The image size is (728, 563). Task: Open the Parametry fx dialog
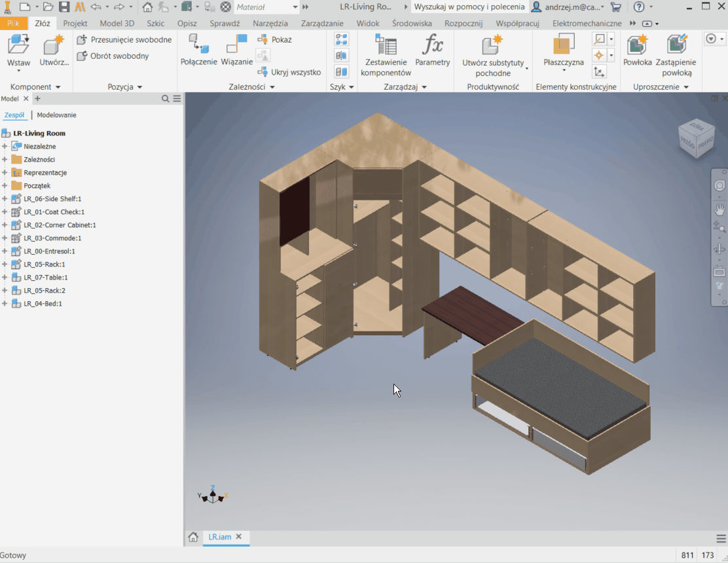(432, 50)
